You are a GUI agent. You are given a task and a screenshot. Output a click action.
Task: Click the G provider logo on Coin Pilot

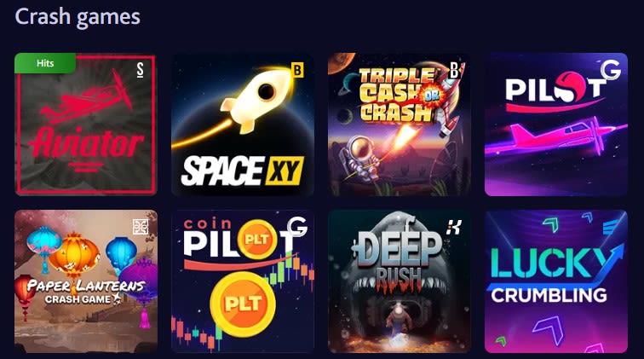[297, 227]
